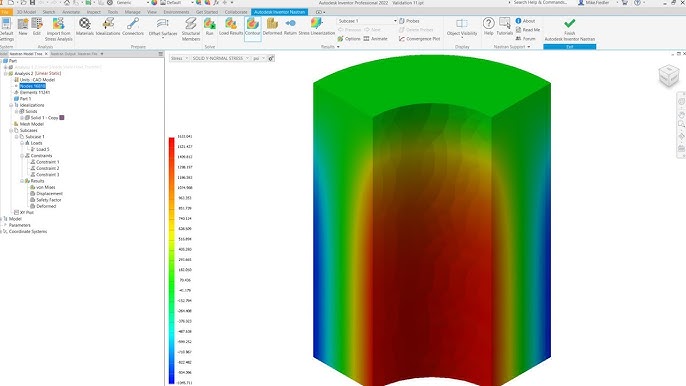Open the Tutorials

click(504, 27)
